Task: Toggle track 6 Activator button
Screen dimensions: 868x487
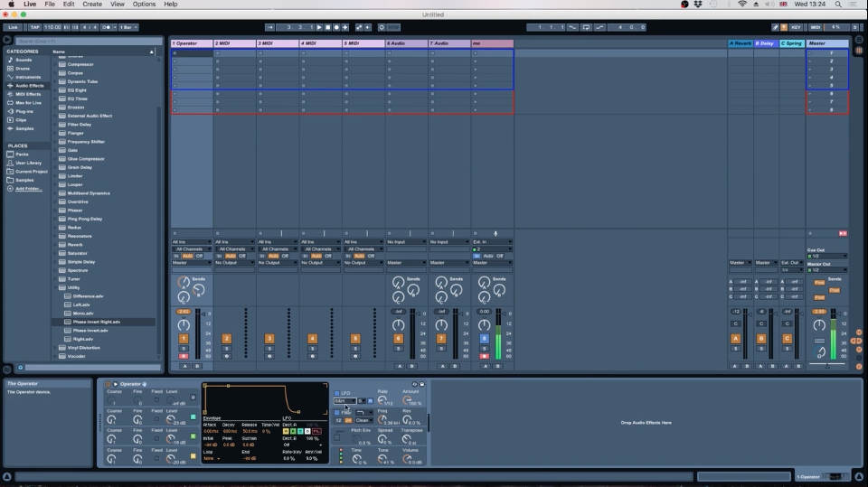Action: [398, 339]
